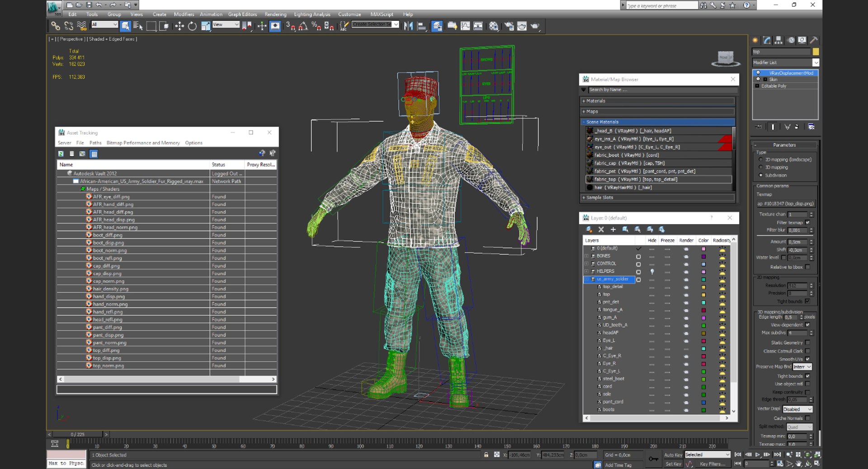This screenshot has width=868, height=469.
Task: Click the Set Key button
Action: pos(673,464)
